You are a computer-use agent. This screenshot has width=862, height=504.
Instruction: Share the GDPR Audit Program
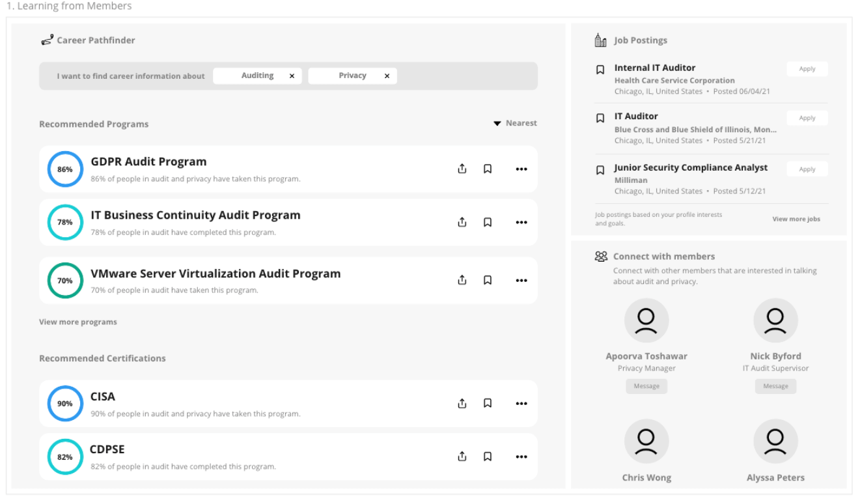pyautogui.click(x=462, y=169)
